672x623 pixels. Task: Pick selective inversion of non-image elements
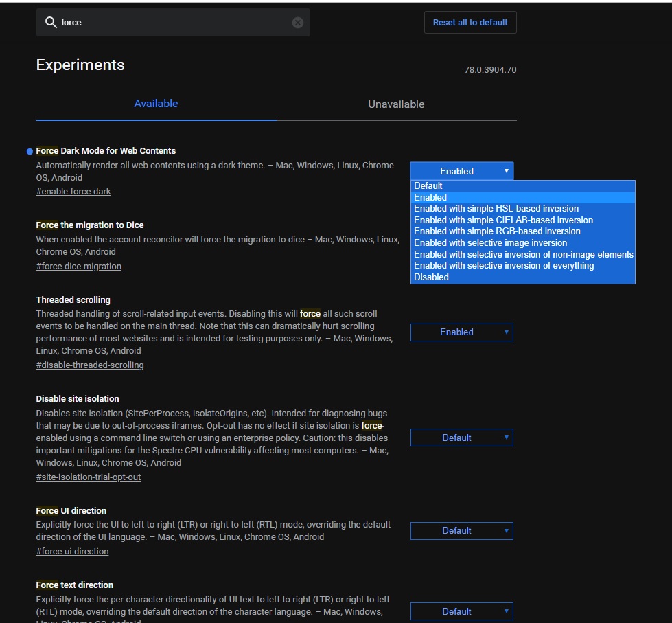click(x=523, y=254)
